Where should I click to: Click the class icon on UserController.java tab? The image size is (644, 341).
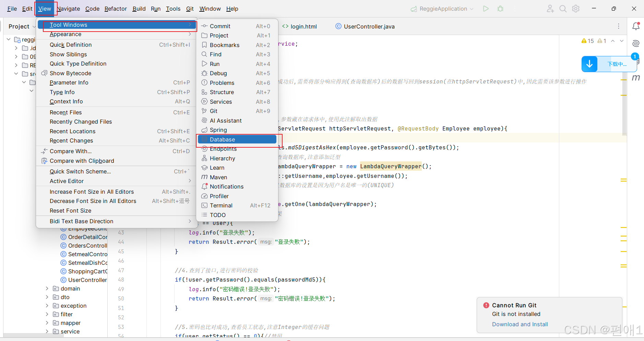click(x=338, y=26)
